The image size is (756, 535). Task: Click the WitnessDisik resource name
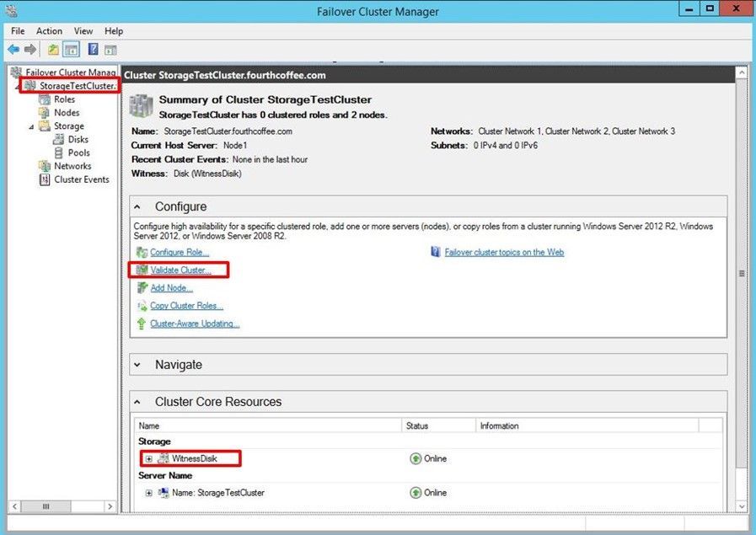coord(195,458)
